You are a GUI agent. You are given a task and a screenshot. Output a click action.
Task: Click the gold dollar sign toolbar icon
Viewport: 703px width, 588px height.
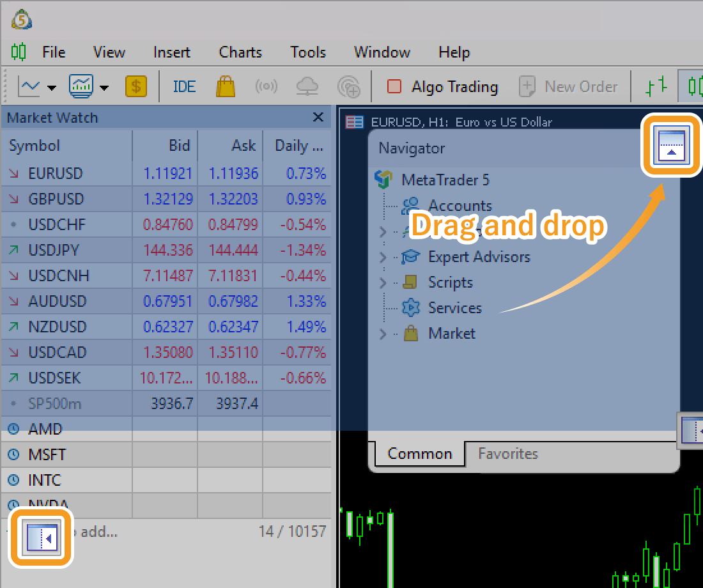tap(135, 86)
